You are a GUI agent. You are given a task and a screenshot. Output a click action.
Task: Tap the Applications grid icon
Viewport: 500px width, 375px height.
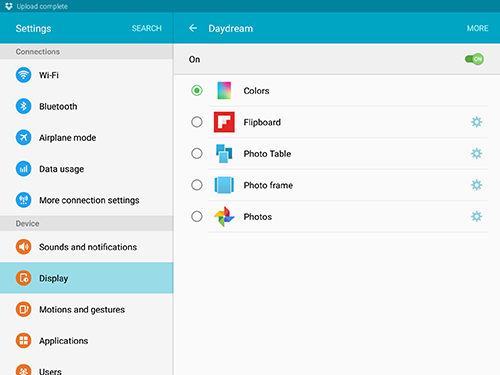tap(23, 341)
